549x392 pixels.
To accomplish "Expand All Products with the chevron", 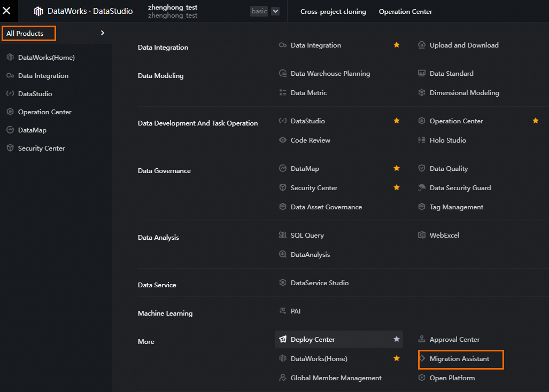I will click(x=103, y=33).
